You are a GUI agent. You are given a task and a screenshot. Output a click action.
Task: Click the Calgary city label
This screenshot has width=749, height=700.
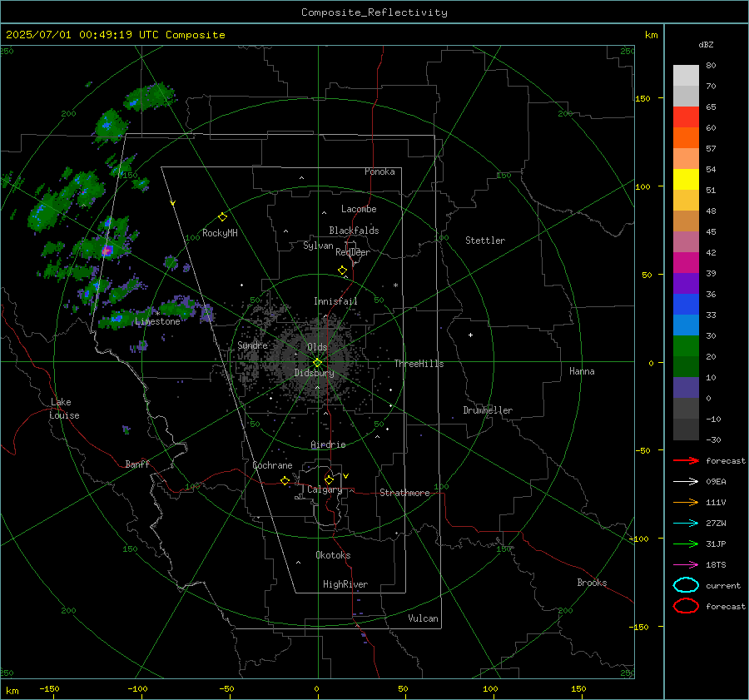325,489
